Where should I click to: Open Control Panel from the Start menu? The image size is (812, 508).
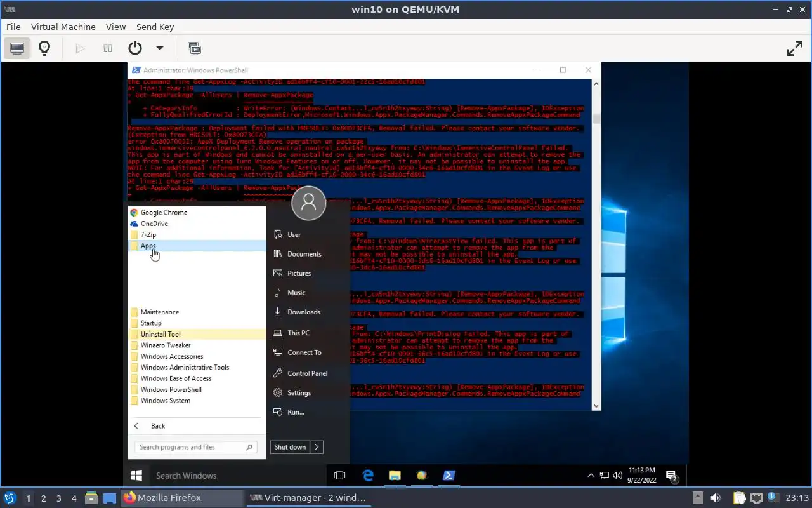pyautogui.click(x=308, y=373)
